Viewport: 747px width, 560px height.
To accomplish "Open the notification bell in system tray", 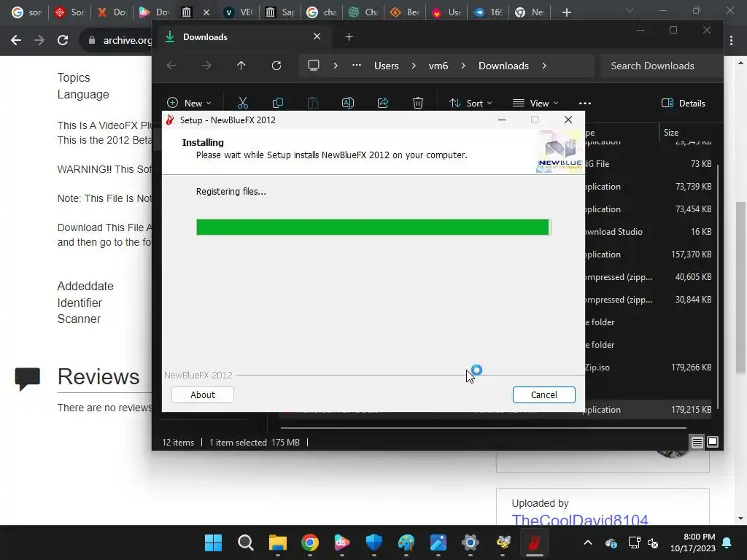I will (727, 542).
